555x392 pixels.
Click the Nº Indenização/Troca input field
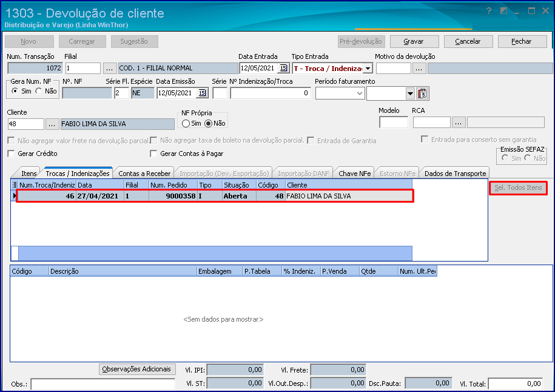pos(270,93)
